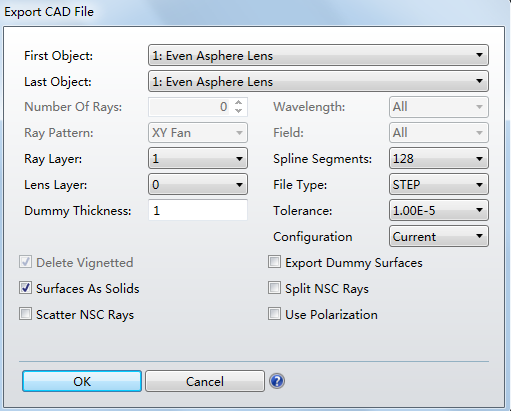Expand the Ray Layer dropdown
The image size is (511, 411).
pos(198,158)
